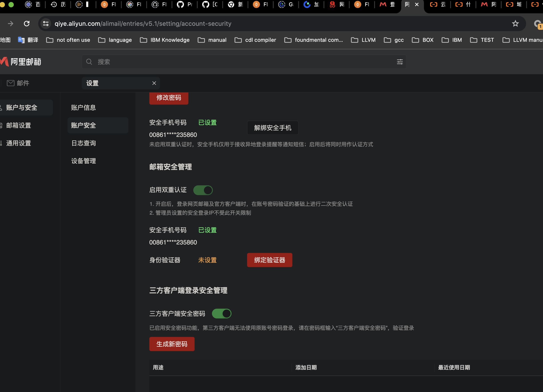Click the bind authenticator button

(269, 260)
